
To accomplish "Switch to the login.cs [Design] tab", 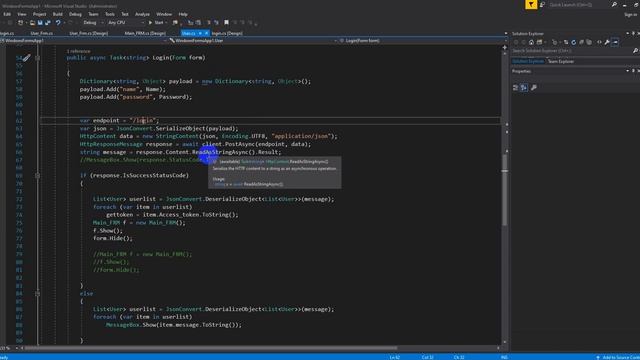I will point(227,33).
